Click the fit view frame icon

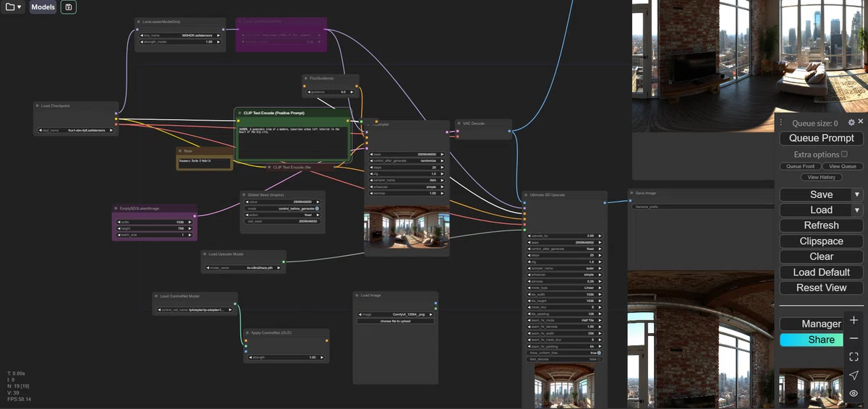(x=854, y=357)
